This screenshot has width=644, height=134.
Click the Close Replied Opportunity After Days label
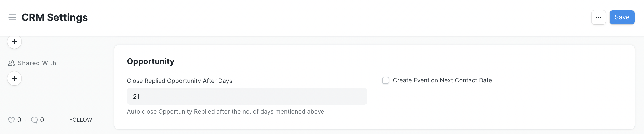[x=179, y=81]
